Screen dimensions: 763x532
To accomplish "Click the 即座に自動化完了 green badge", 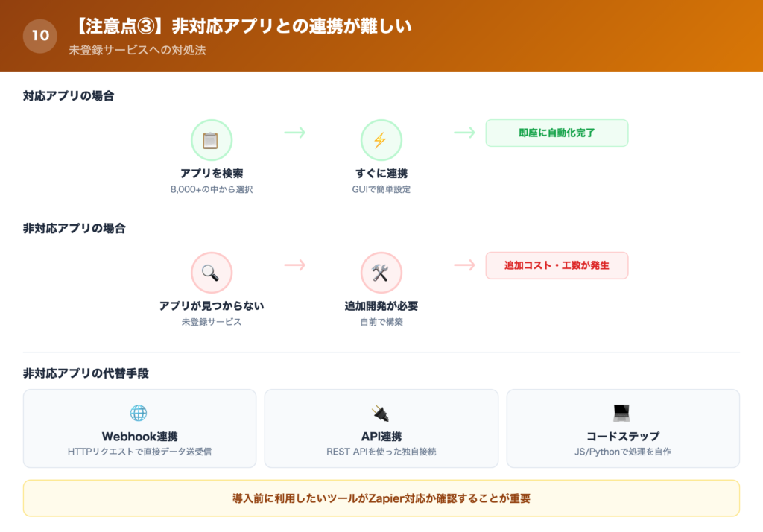I will click(x=557, y=133).
